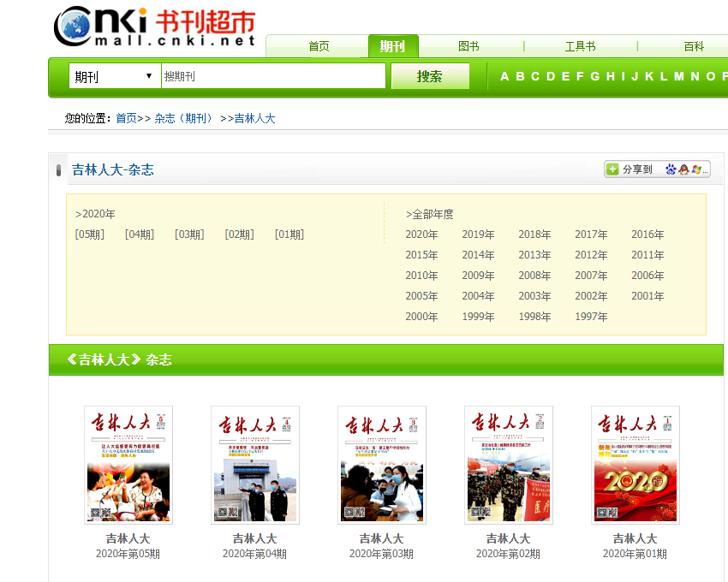Click the green plus share icon
This screenshot has width=728, height=582.
point(613,169)
